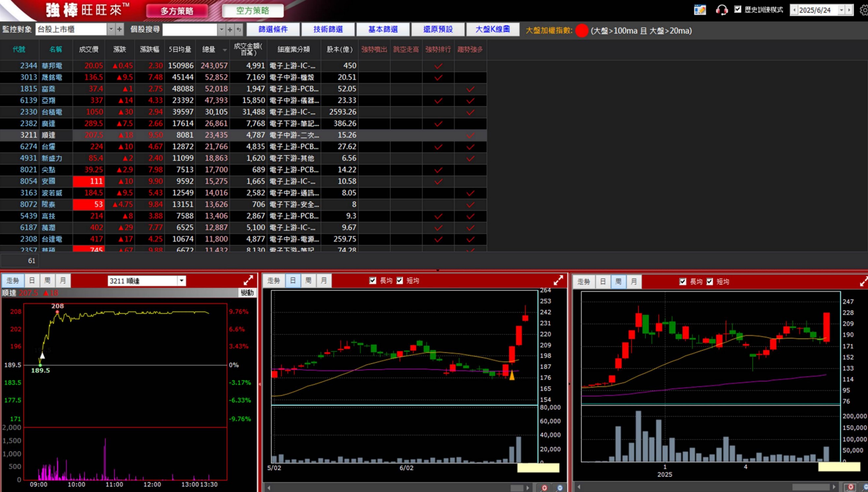
Task: Switch to 空方策略 tab
Action: point(253,11)
